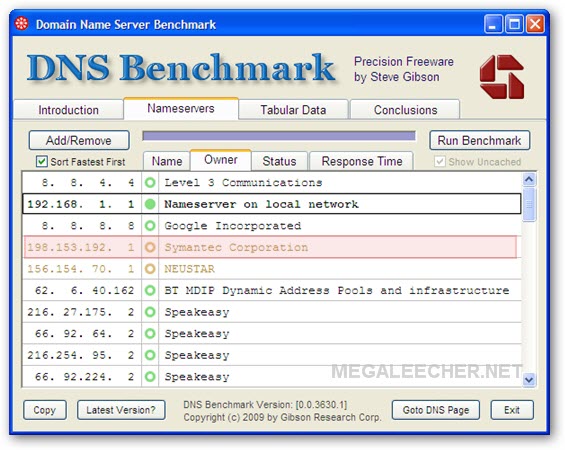The height and width of the screenshot is (450, 565).
Task: Select Level 3 Communications row text
Action: tap(243, 183)
